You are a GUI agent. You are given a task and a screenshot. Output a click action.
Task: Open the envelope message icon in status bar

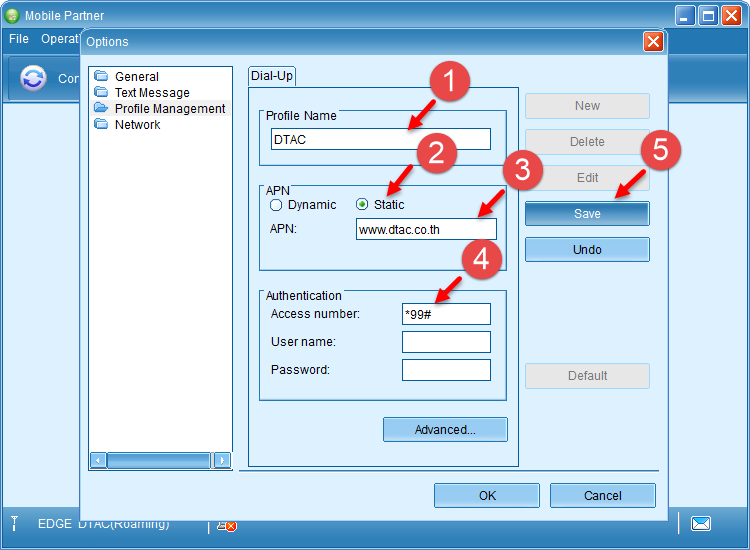click(x=701, y=524)
